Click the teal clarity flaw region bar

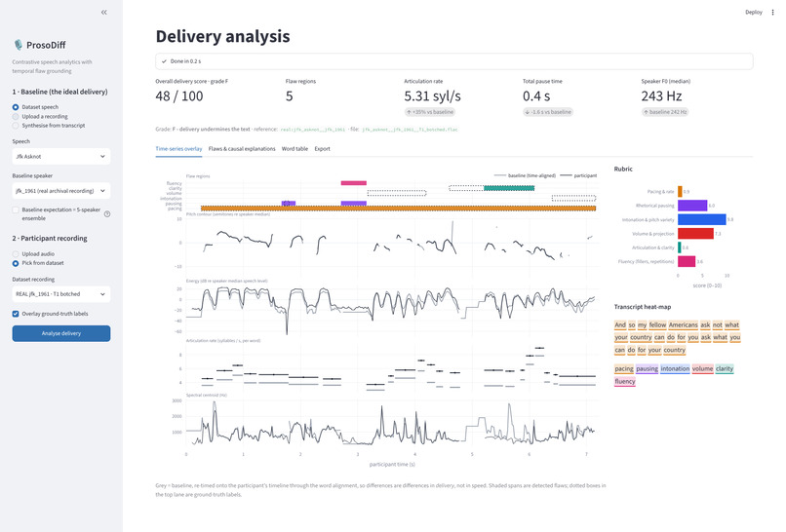(509, 188)
